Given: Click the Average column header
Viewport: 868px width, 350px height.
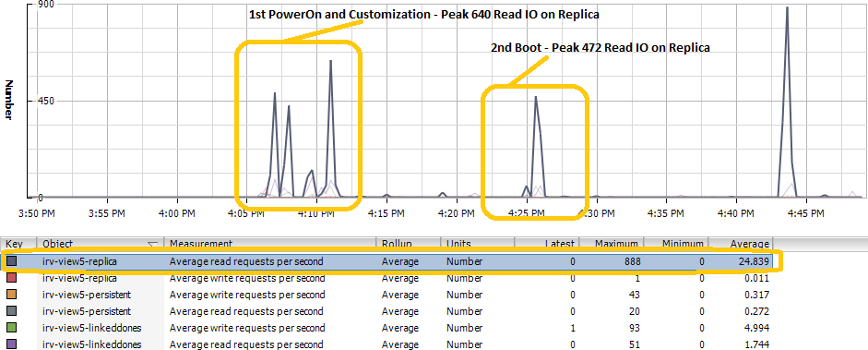Looking at the screenshot, I should point(742,244).
